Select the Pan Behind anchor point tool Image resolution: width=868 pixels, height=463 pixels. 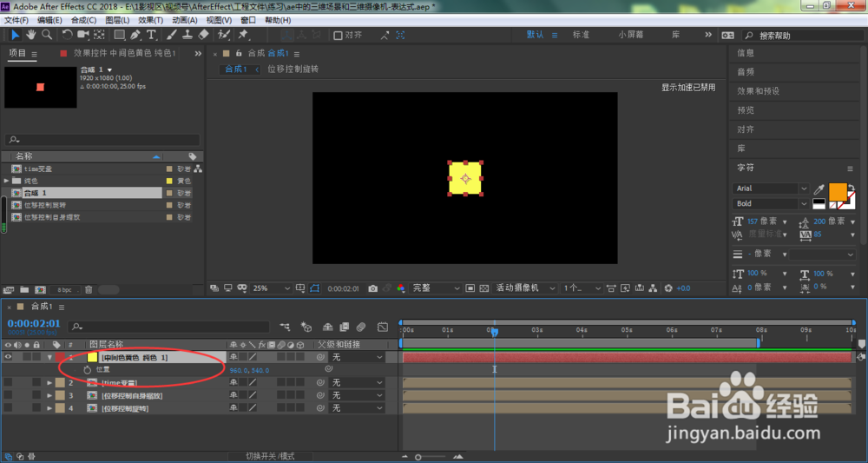99,35
